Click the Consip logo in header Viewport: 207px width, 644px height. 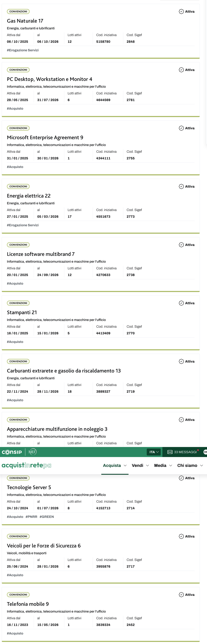coord(12,452)
